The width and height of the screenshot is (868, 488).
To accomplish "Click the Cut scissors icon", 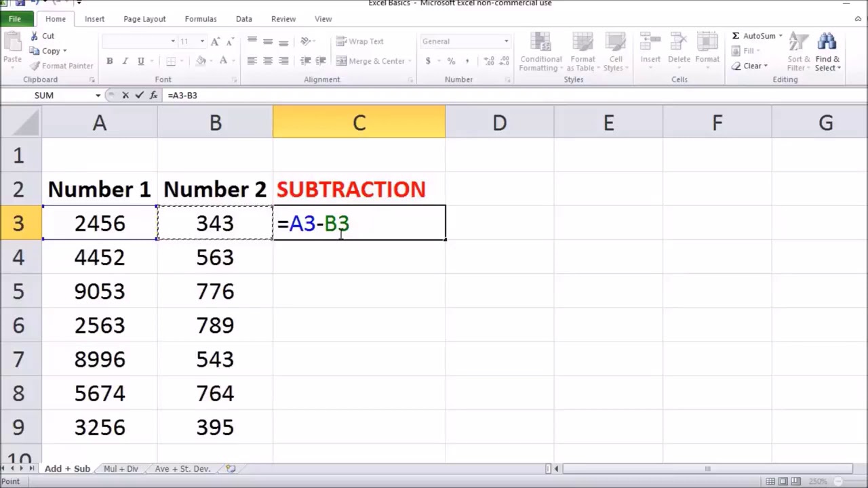I will tap(34, 36).
